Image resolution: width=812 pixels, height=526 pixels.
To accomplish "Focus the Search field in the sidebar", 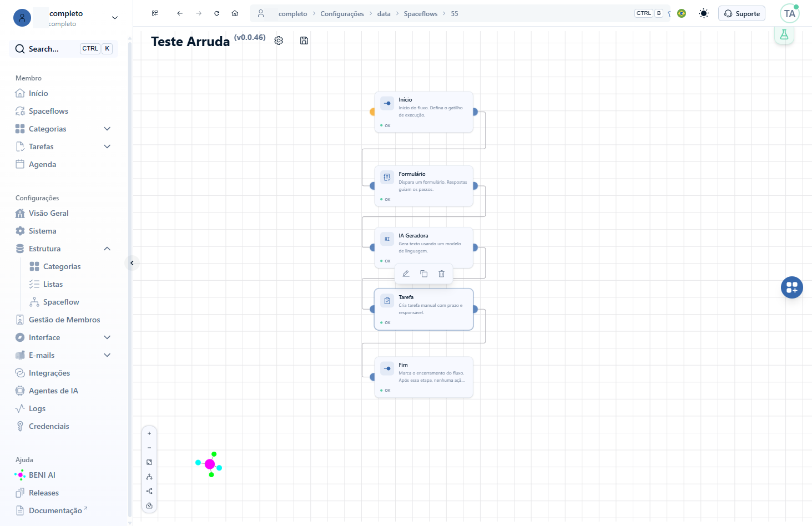I will 64,49.
